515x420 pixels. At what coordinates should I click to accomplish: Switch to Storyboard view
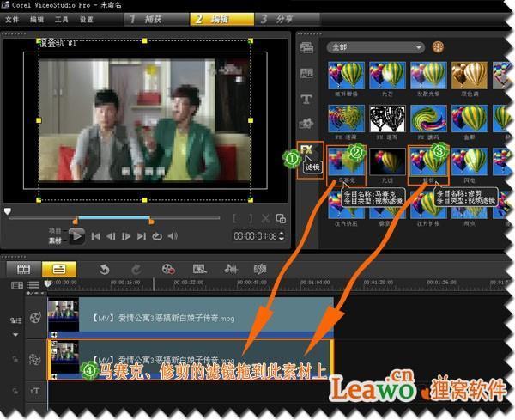coord(22,269)
